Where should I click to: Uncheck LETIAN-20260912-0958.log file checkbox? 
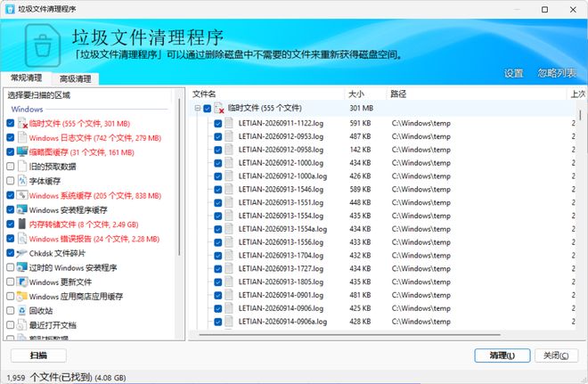(218, 150)
